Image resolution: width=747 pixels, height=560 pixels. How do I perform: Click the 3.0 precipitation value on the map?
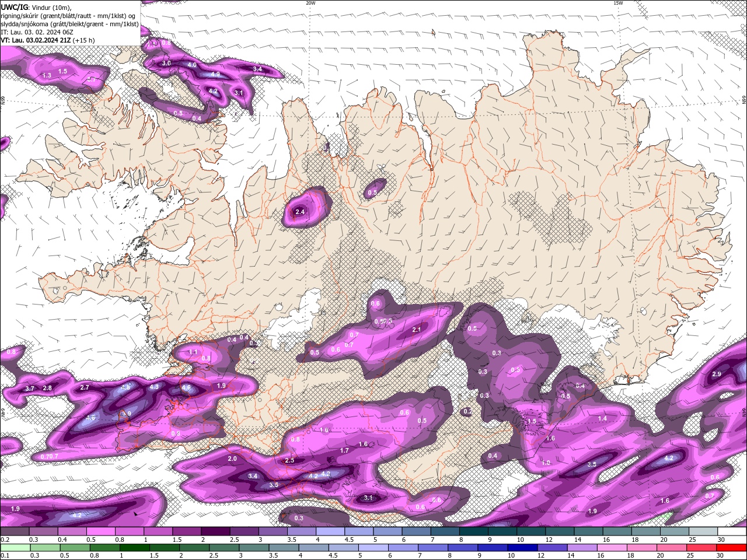166,63
